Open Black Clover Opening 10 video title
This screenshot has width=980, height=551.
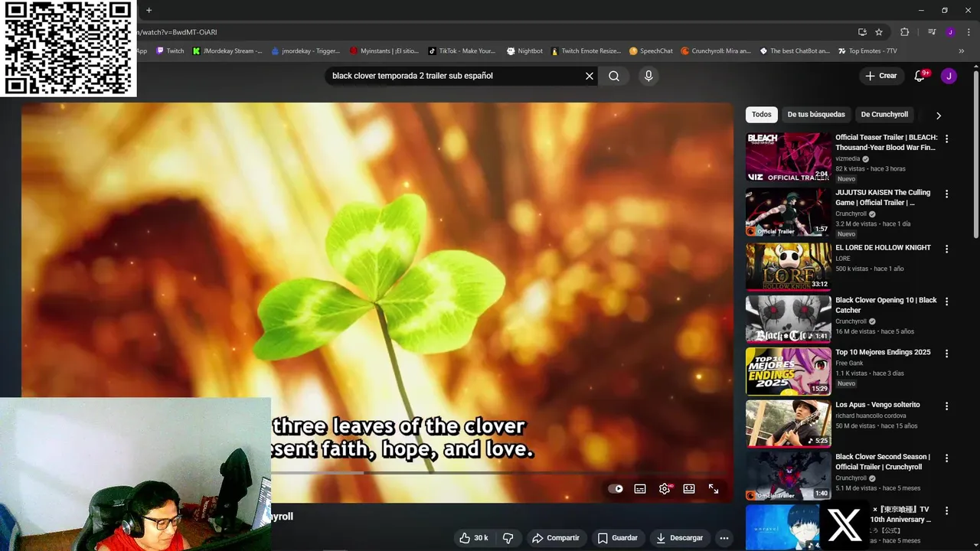pyautogui.click(x=886, y=305)
